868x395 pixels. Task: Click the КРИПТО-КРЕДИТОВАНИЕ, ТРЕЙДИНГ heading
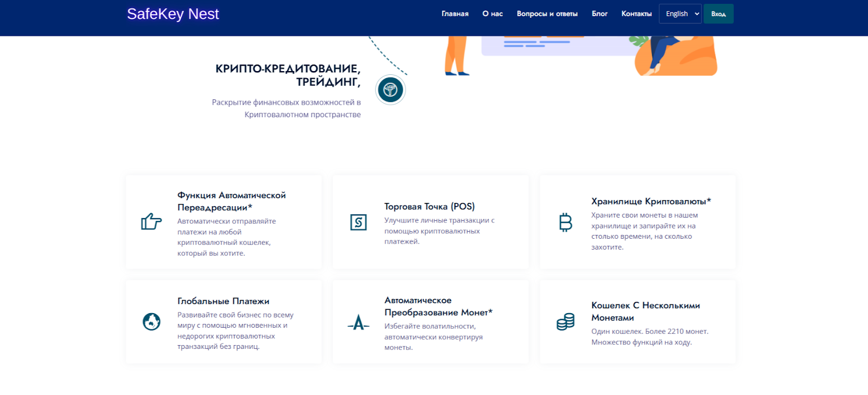coord(288,75)
